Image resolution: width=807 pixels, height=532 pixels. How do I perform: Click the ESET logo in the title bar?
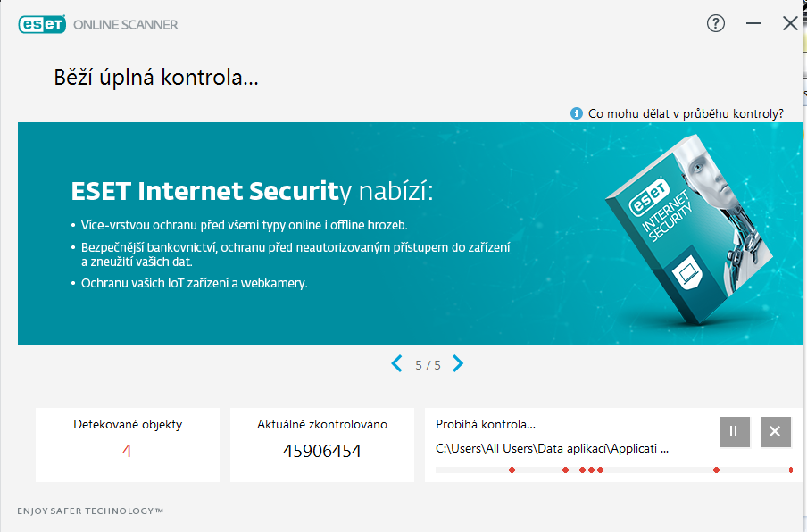44,24
